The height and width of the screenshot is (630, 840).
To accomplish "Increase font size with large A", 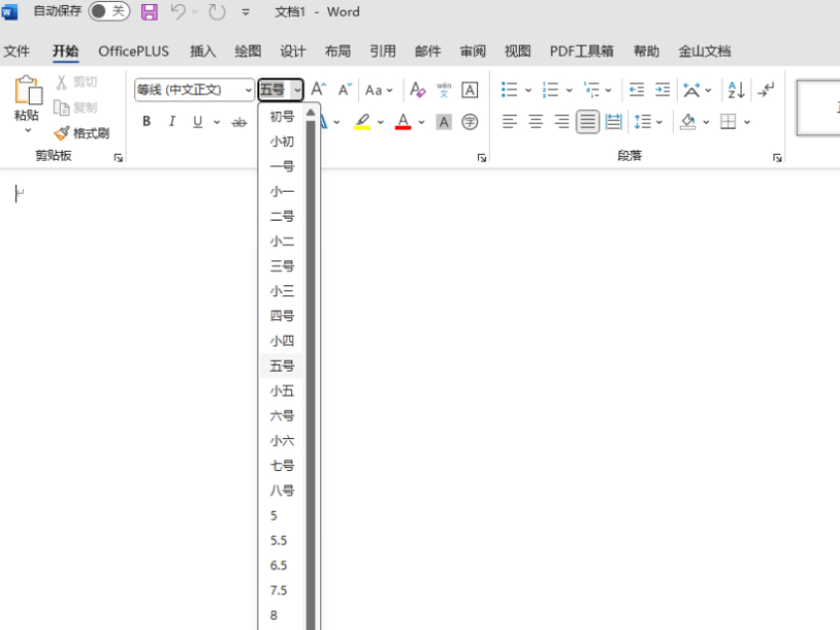I will click(318, 89).
